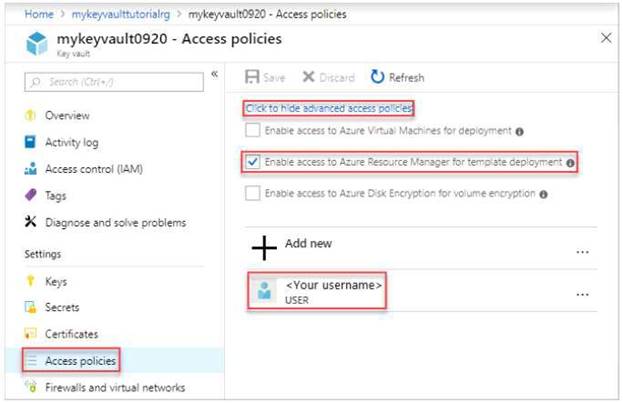Screen dimensions: 623x403
Task: Click the Save floppy disk icon
Action: 252,77
